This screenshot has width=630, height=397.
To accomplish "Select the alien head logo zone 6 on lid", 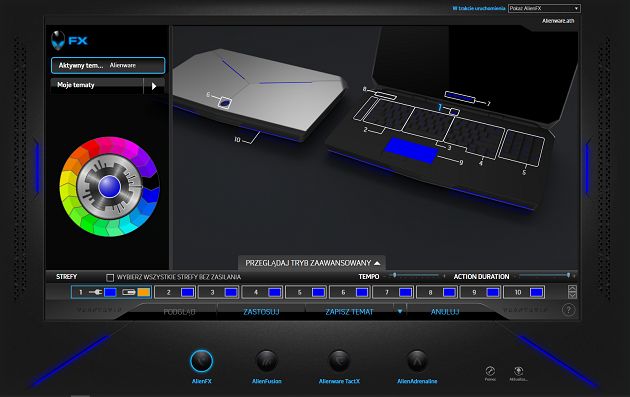I will [225, 103].
